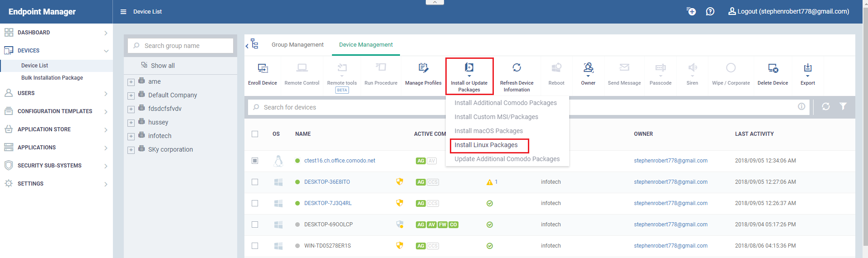Click group tree collapse icon near tabs
Image resolution: width=868 pixels, height=258 pixels.
coord(252,44)
